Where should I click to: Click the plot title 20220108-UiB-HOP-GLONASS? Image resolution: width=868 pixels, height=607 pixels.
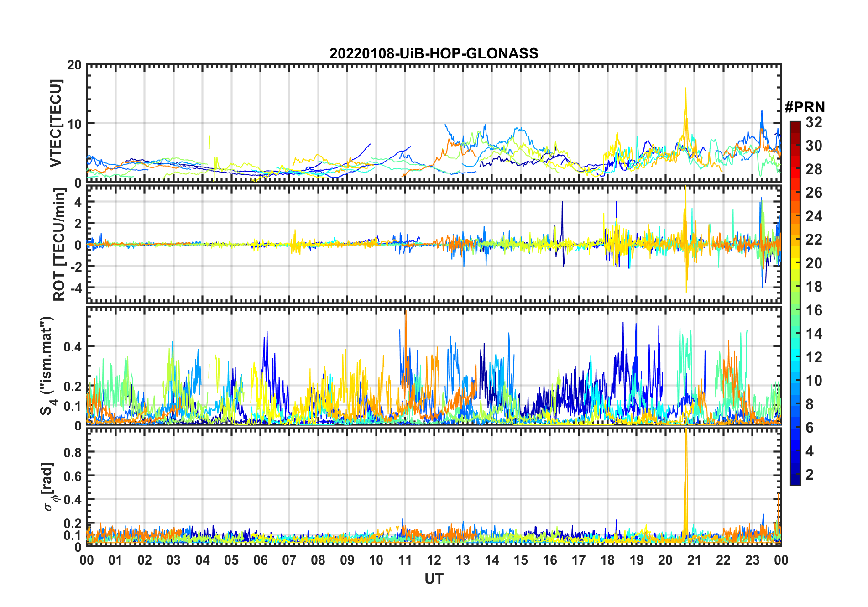point(434,53)
